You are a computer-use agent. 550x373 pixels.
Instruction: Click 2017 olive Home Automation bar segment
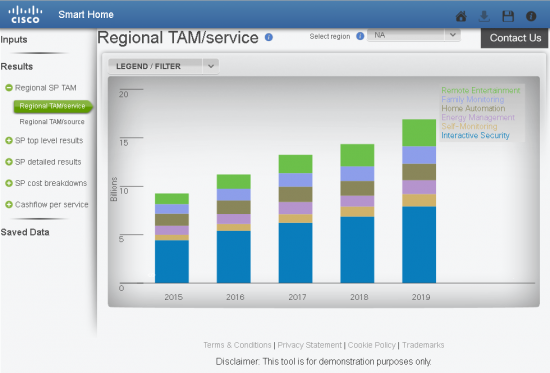pyautogui.click(x=295, y=194)
